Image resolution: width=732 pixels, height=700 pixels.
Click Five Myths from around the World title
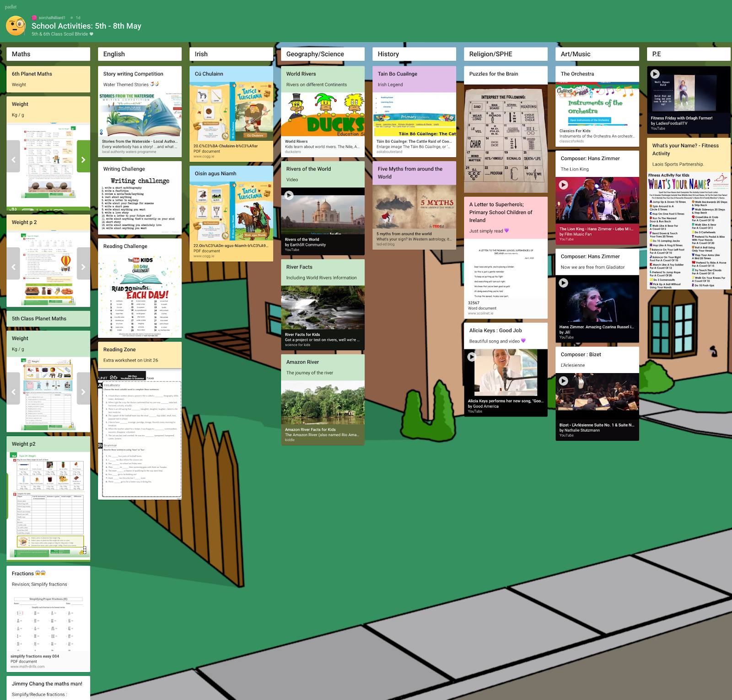point(410,173)
